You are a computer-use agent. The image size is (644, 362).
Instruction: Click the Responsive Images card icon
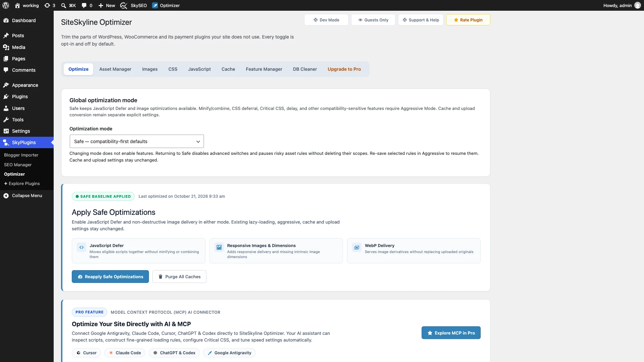coord(219,247)
